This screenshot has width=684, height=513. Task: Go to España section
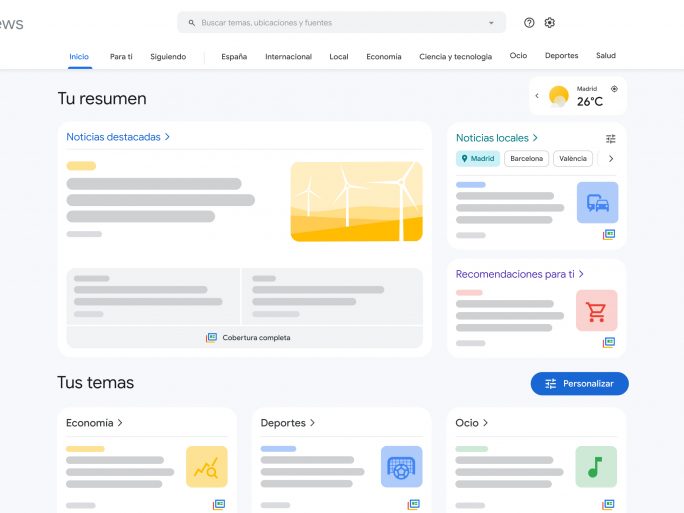pyautogui.click(x=234, y=57)
